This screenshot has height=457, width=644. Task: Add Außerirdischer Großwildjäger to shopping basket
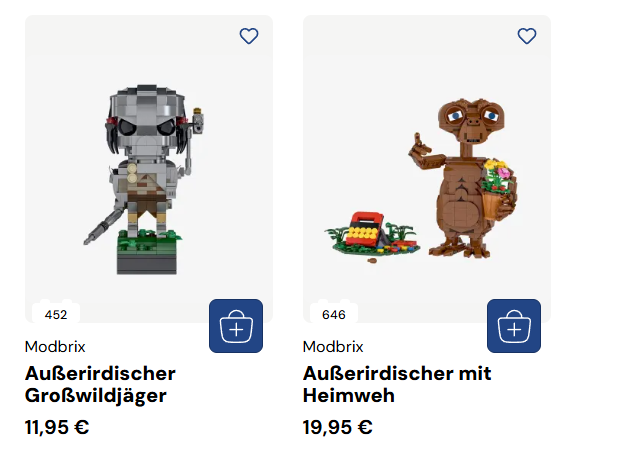(x=236, y=326)
